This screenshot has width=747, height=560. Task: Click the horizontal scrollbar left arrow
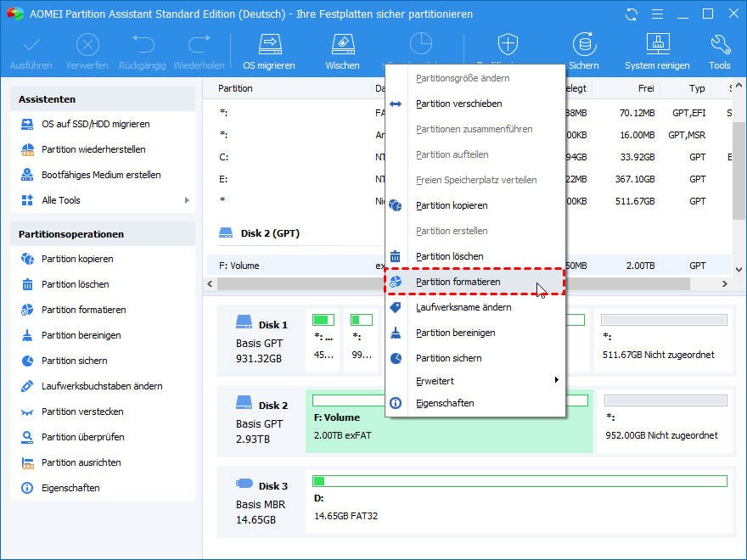point(211,283)
